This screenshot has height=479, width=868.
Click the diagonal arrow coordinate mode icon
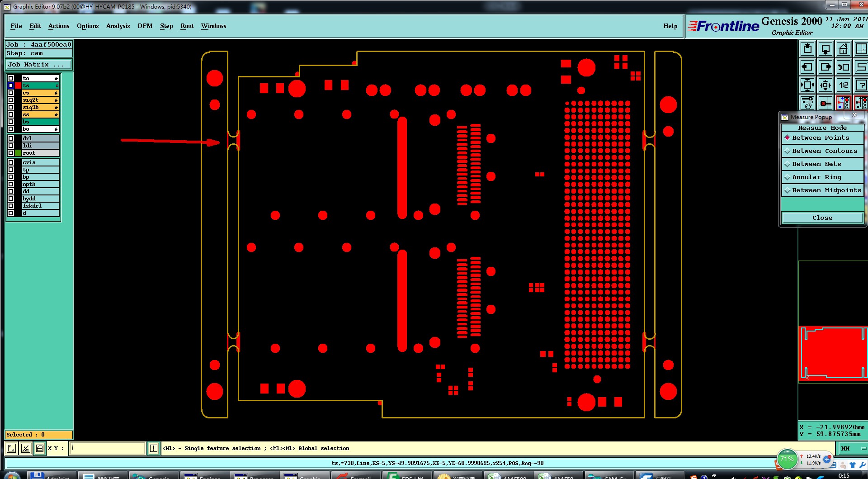click(x=11, y=448)
